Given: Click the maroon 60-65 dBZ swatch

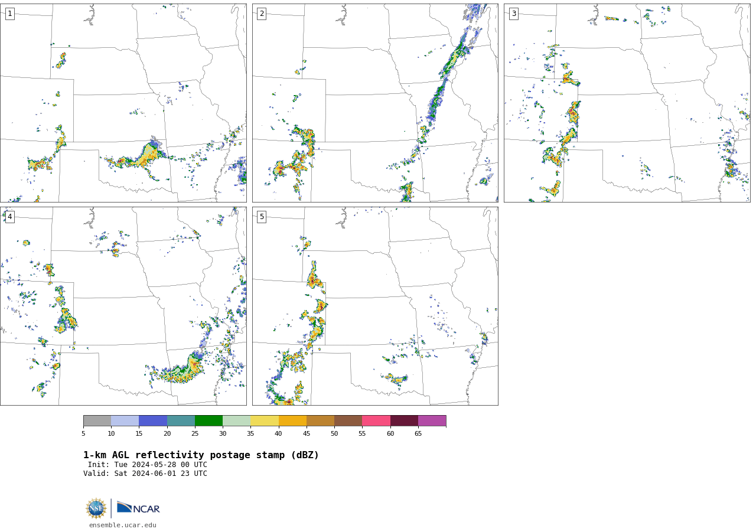Looking at the screenshot, I should 404,421.
